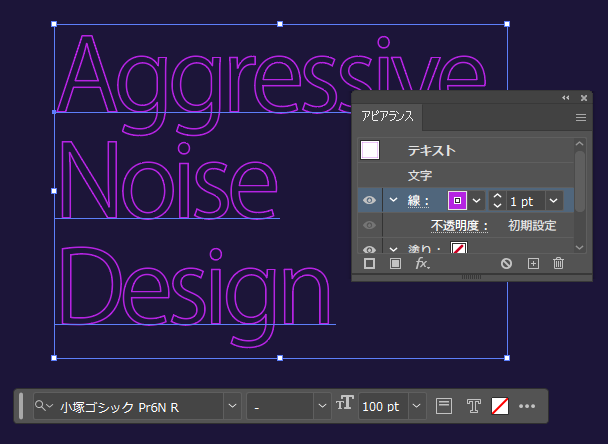This screenshot has height=444, width=608.
Task: Toggle the 塗り fill visibility eye
Action: click(370, 248)
